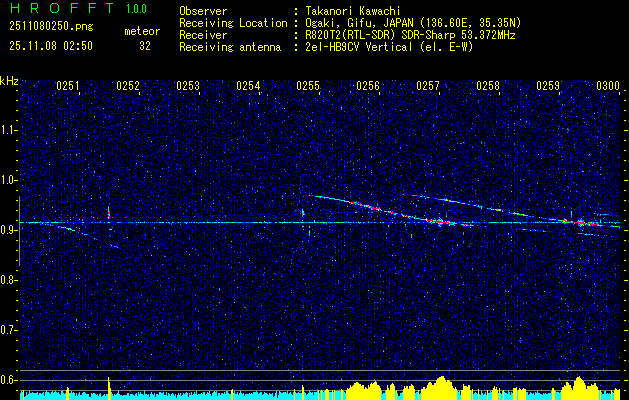Viewport: 629px width, 400px height.
Task: Click the short meteor echo near 0255
Action: click(x=303, y=213)
